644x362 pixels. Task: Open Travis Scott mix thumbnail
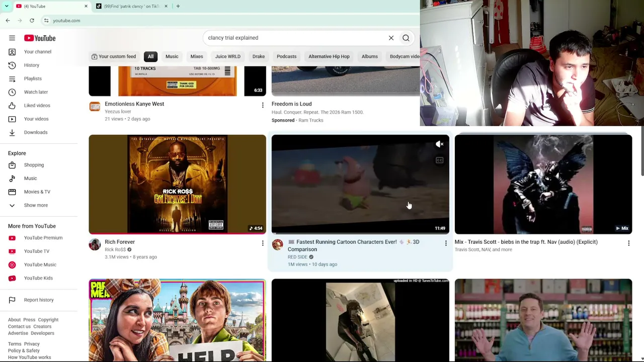pos(543,184)
